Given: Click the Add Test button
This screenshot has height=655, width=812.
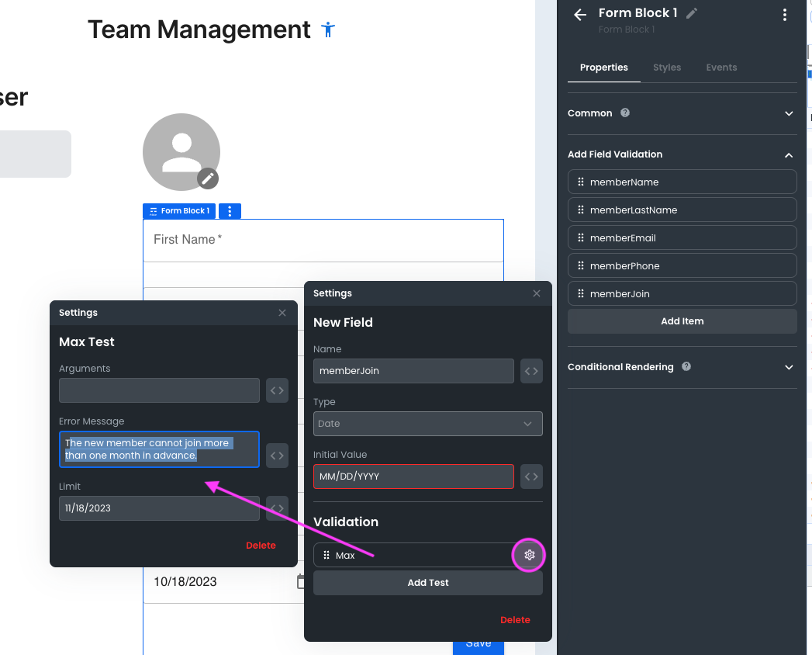Looking at the screenshot, I should pyautogui.click(x=427, y=583).
